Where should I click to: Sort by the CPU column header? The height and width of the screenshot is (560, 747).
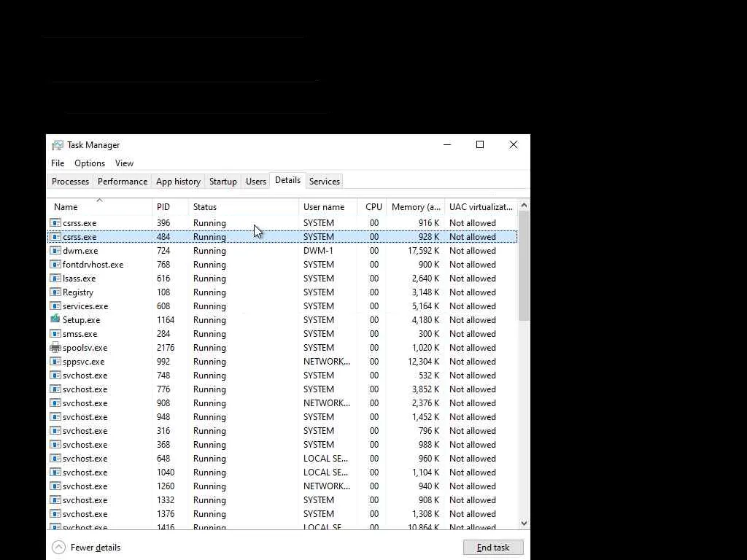click(x=372, y=206)
